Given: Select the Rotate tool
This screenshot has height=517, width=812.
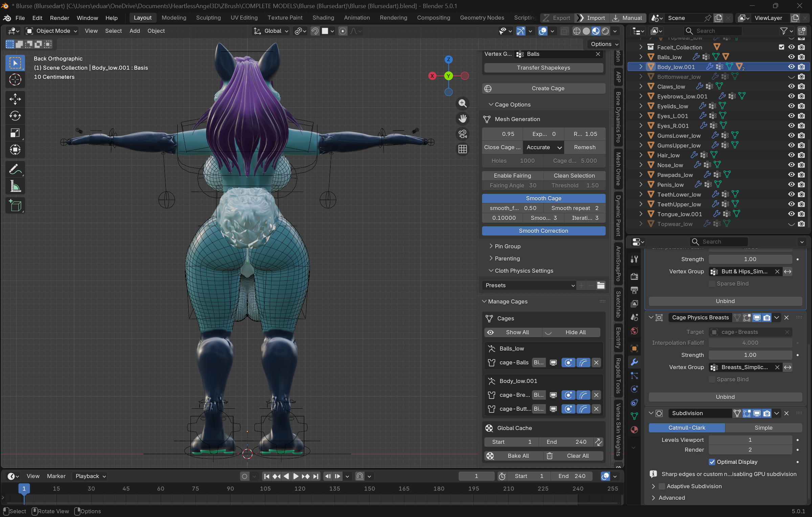Looking at the screenshot, I should [15, 116].
